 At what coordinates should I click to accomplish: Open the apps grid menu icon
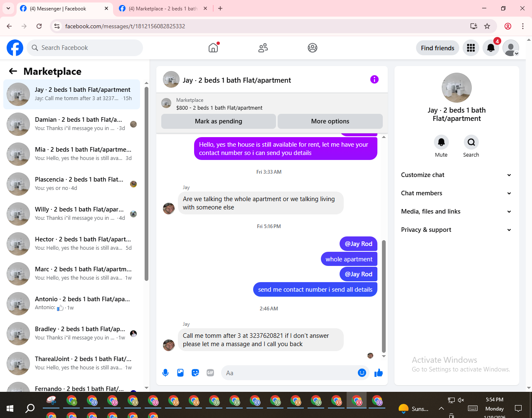click(471, 48)
